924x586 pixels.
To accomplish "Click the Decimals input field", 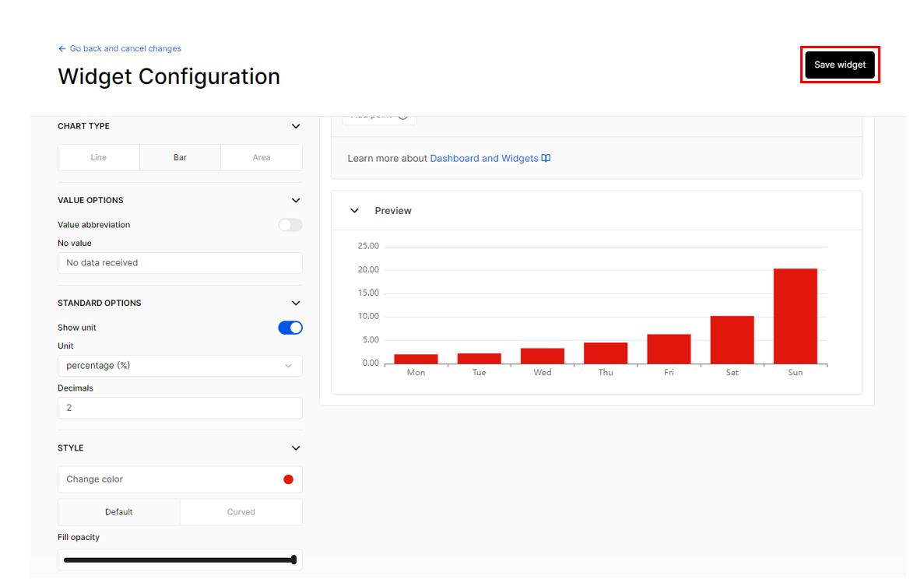I will click(x=180, y=408).
